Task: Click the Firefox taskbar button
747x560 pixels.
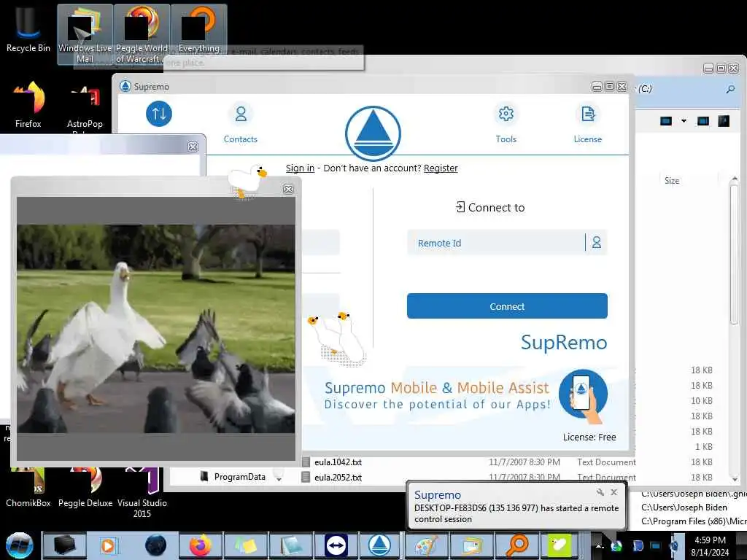Action: tap(200, 545)
